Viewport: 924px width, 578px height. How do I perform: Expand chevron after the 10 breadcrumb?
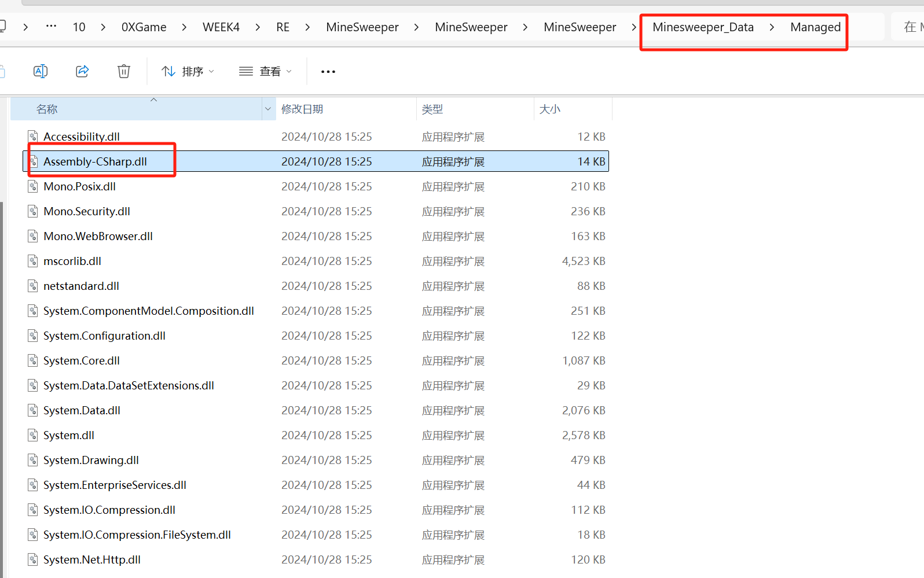pyautogui.click(x=103, y=27)
